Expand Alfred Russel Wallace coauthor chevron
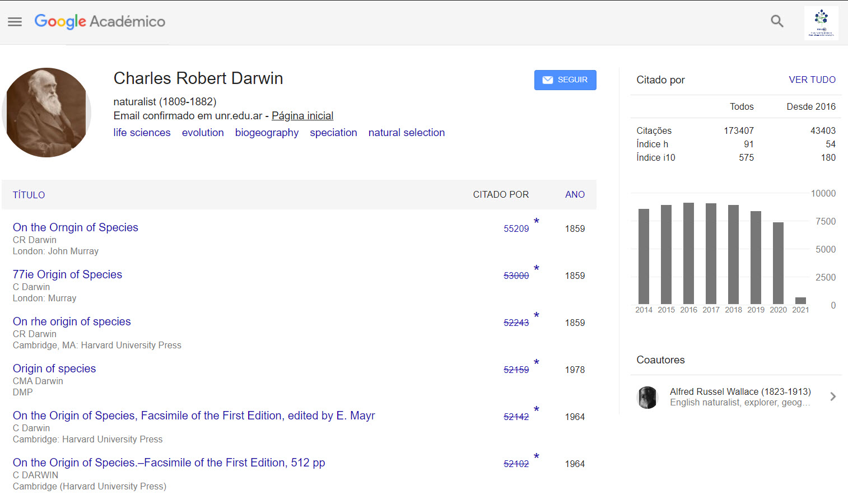848x504 pixels. [833, 396]
